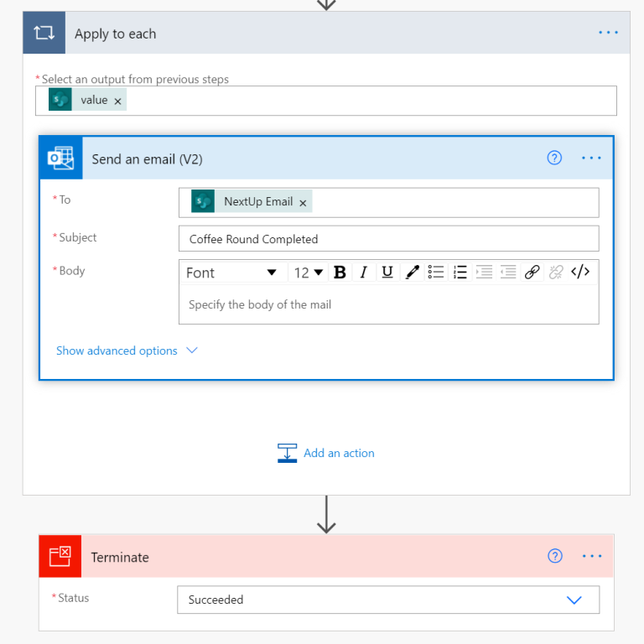Remove the NextUp Email token
Screen dimensions: 644x644
[303, 202]
